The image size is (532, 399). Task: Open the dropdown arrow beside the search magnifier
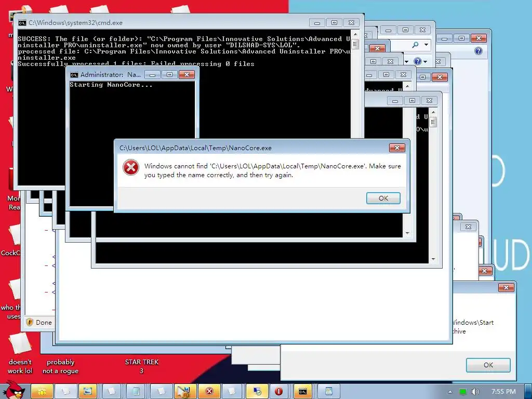(x=426, y=45)
